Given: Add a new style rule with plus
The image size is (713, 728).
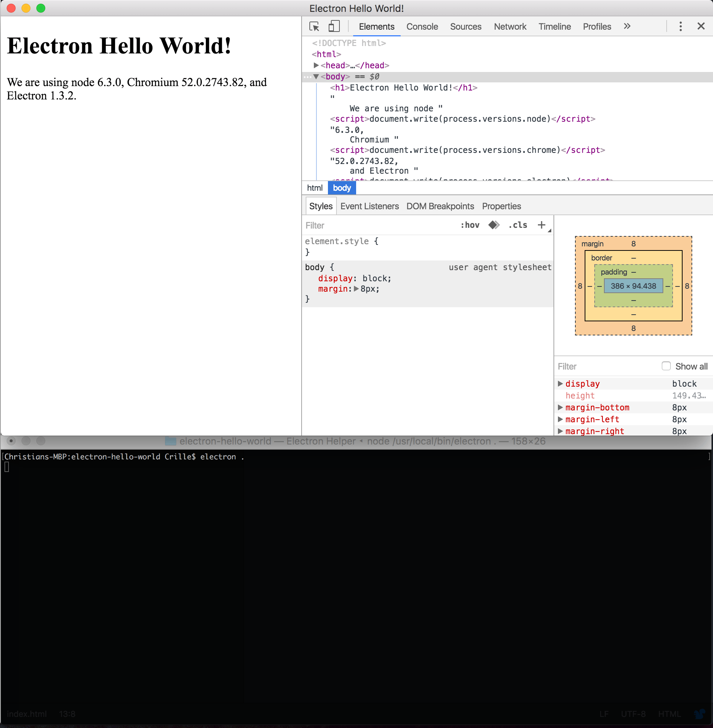Looking at the screenshot, I should pyautogui.click(x=542, y=225).
